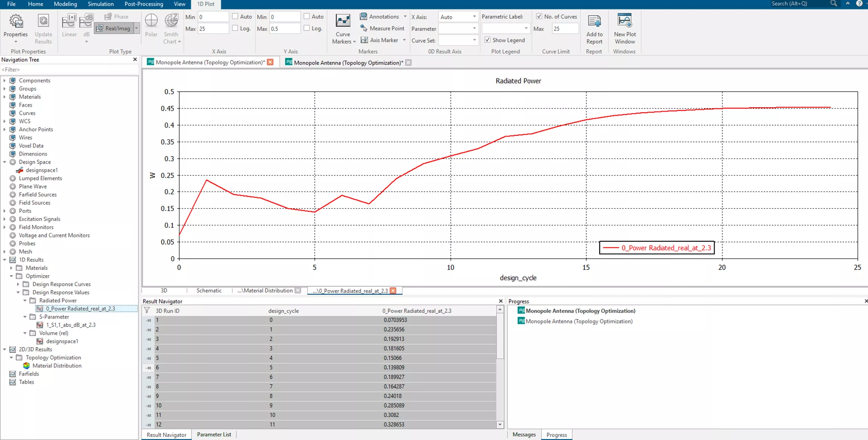868x440 pixels.
Task: Select the Polar plot type icon
Action: (151, 25)
